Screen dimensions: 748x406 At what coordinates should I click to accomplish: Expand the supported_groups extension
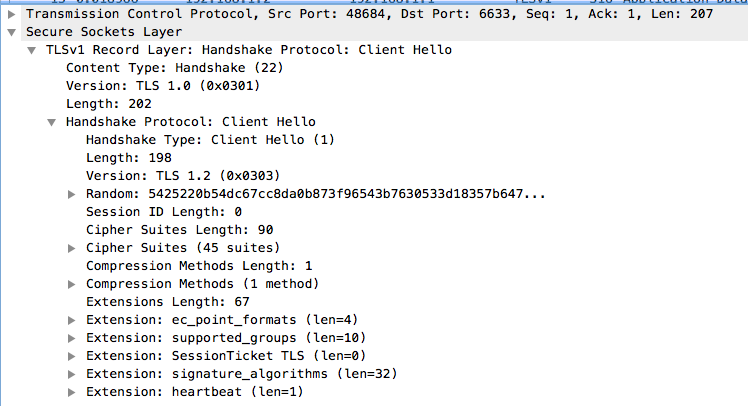(x=71, y=338)
